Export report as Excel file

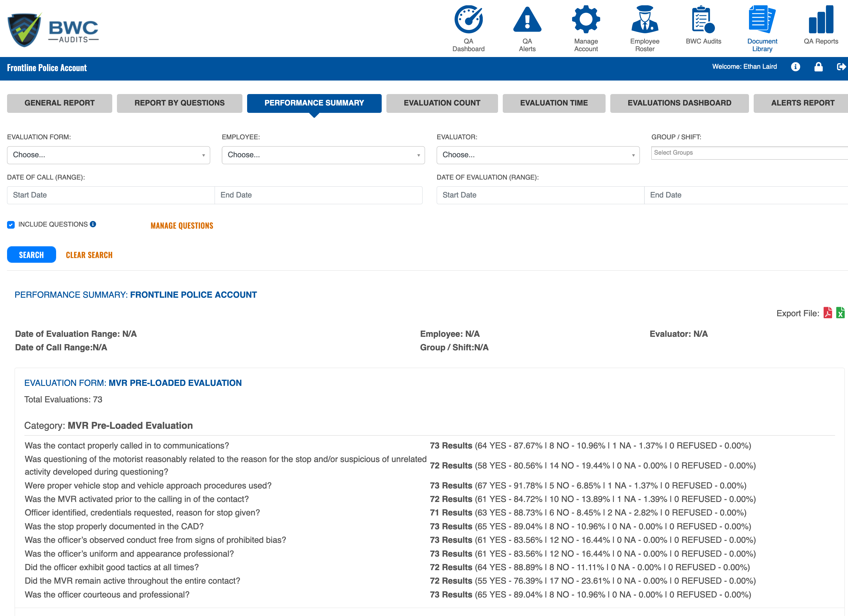pyautogui.click(x=840, y=313)
